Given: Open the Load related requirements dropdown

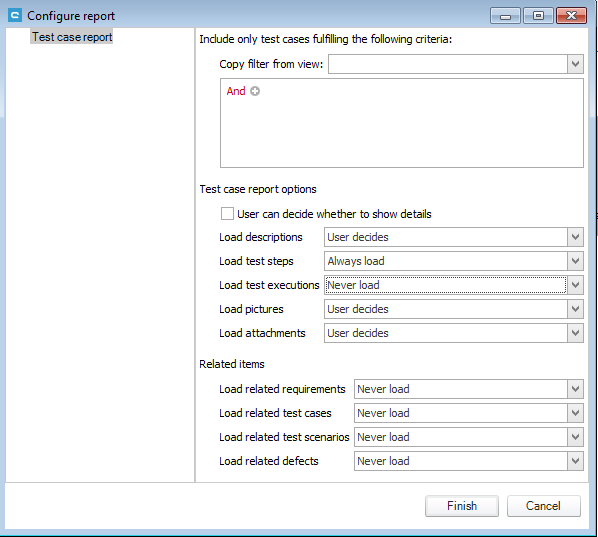Looking at the screenshot, I should 469,389.
